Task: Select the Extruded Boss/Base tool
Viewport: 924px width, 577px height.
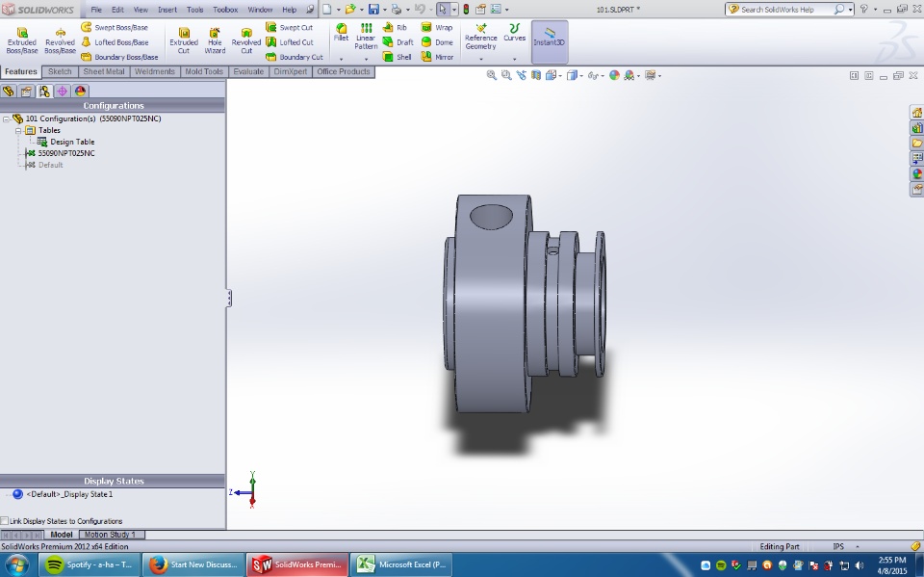Action: [22, 40]
